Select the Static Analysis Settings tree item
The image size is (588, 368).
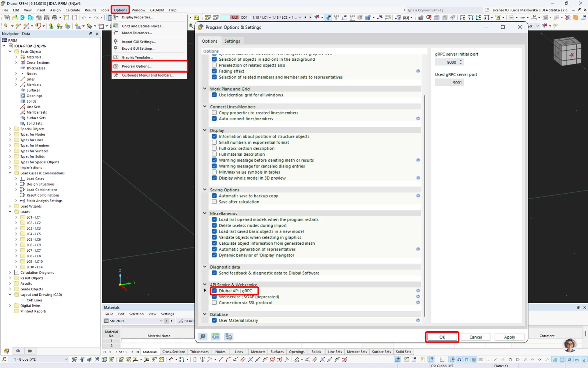point(44,201)
